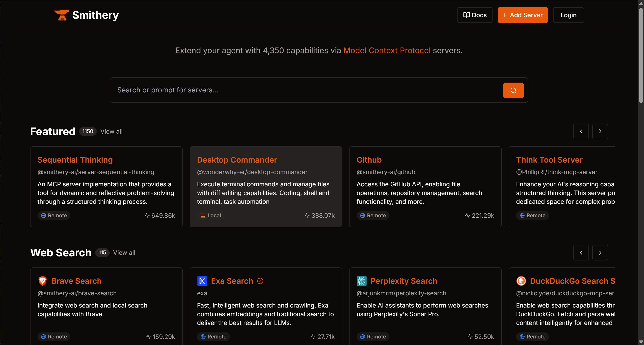Open the Perplexity Search title
This screenshot has height=345, width=644.
coord(404,281)
